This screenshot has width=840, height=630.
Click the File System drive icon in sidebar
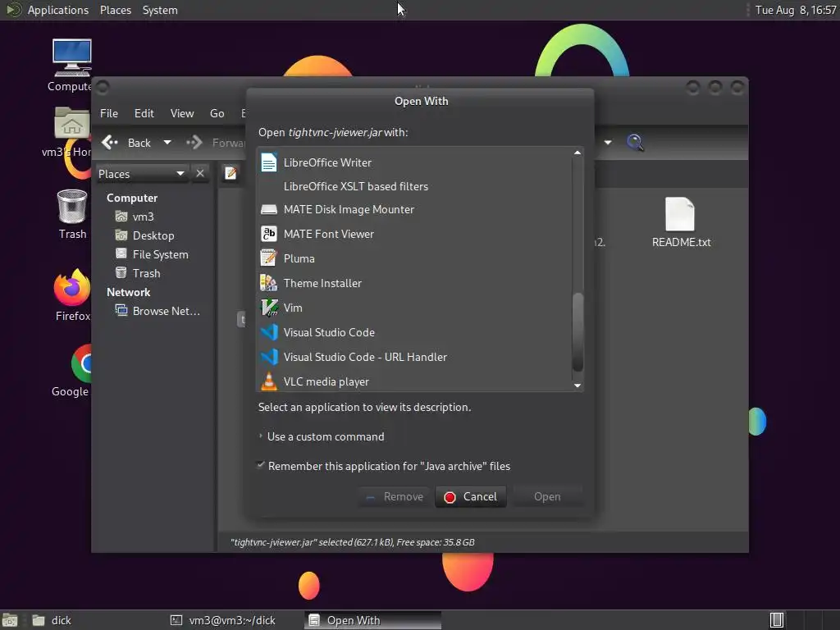(121, 254)
